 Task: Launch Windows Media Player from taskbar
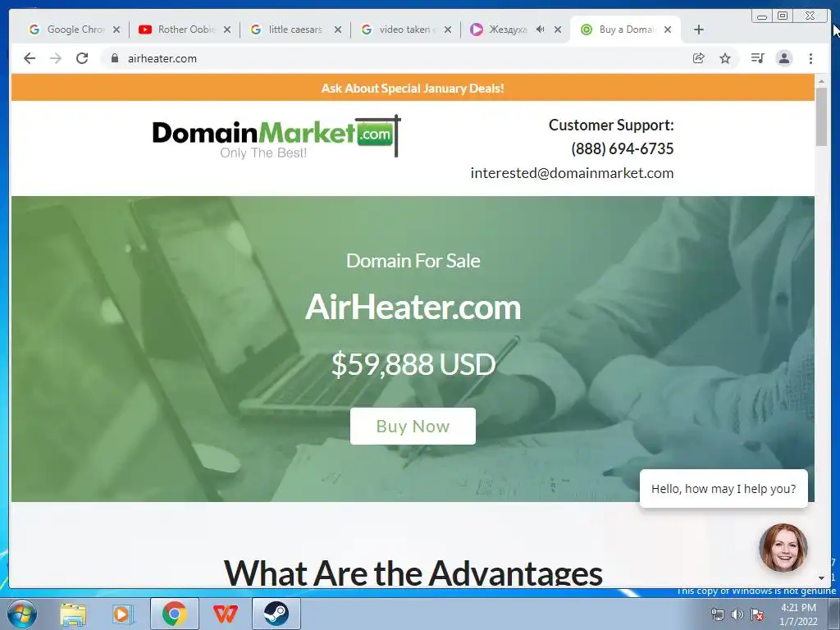coord(123,614)
